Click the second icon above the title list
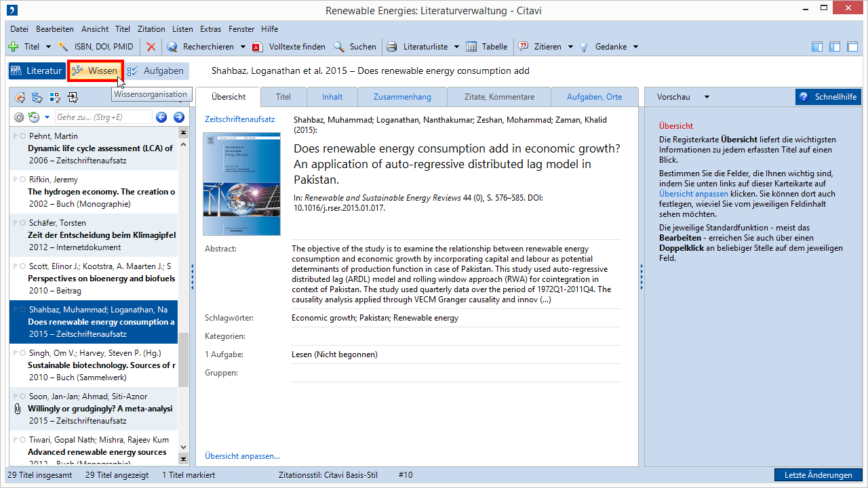 tap(37, 98)
